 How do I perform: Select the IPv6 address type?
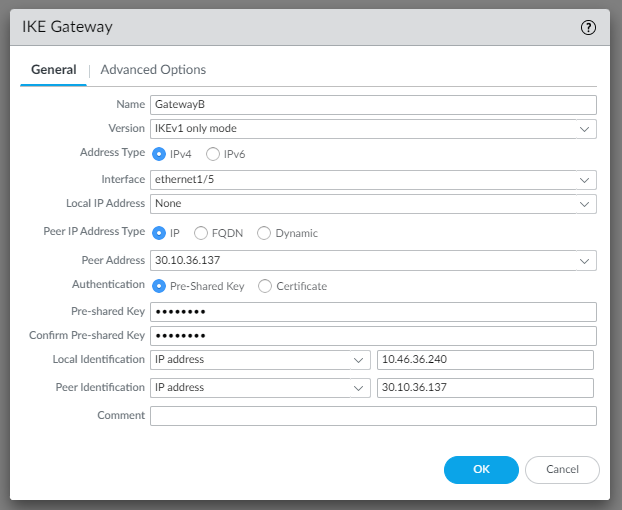pos(213,154)
